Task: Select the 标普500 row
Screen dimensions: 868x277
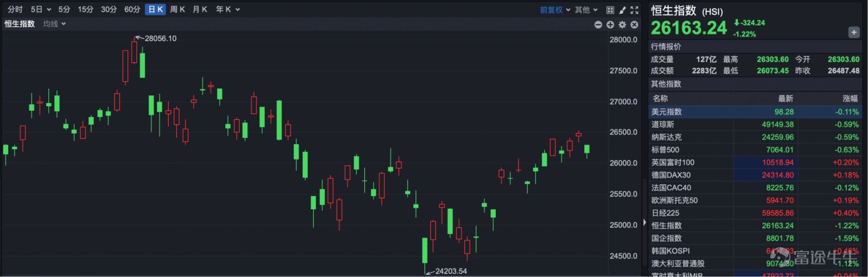Action: [755, 150]
